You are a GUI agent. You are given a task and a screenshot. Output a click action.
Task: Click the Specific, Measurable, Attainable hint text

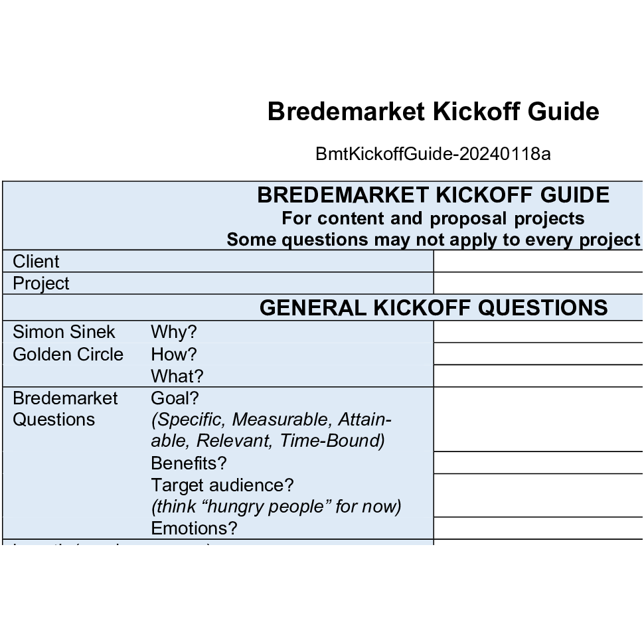pyautogui.click(x=271, y=430)
